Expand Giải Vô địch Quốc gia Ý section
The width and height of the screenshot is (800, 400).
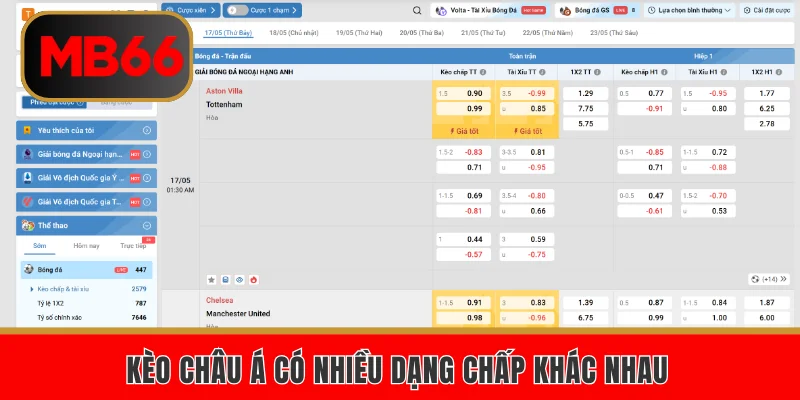point(147,178)
